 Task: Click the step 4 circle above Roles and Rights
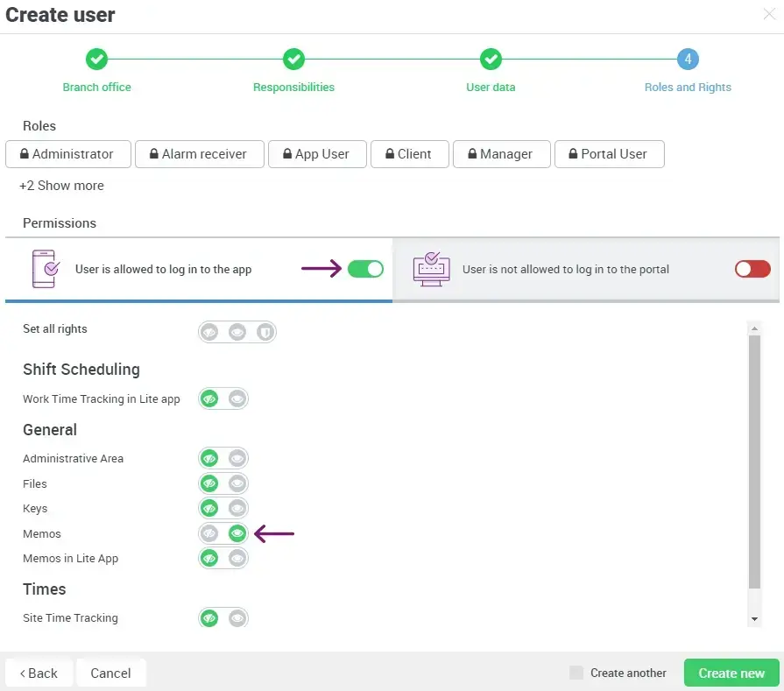pos(688,60)
